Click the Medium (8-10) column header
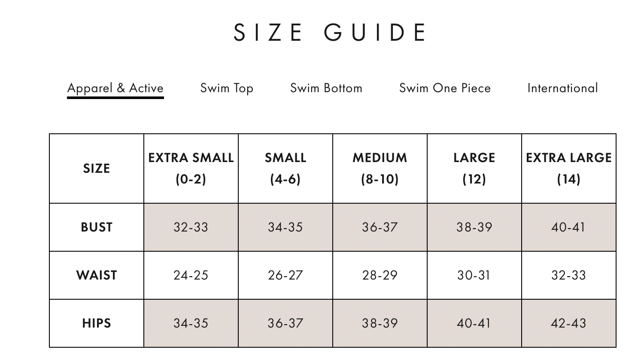This screenshot has width=644, height=361. (380, 168)
